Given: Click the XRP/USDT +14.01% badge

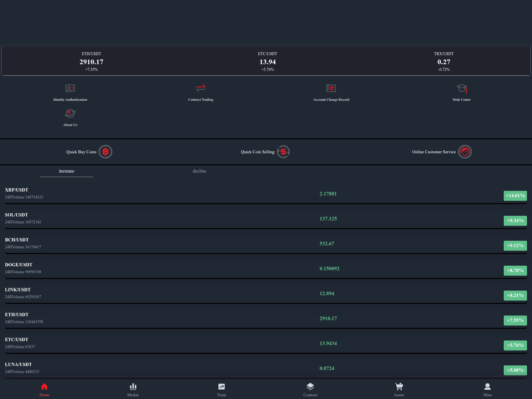Looking at the screenshot, I should click(x=515, y=196).
